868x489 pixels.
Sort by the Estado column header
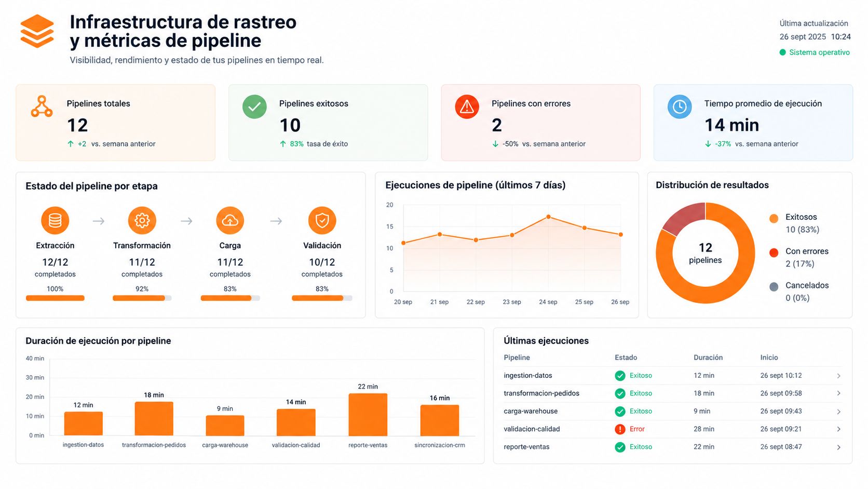point(626,358)
